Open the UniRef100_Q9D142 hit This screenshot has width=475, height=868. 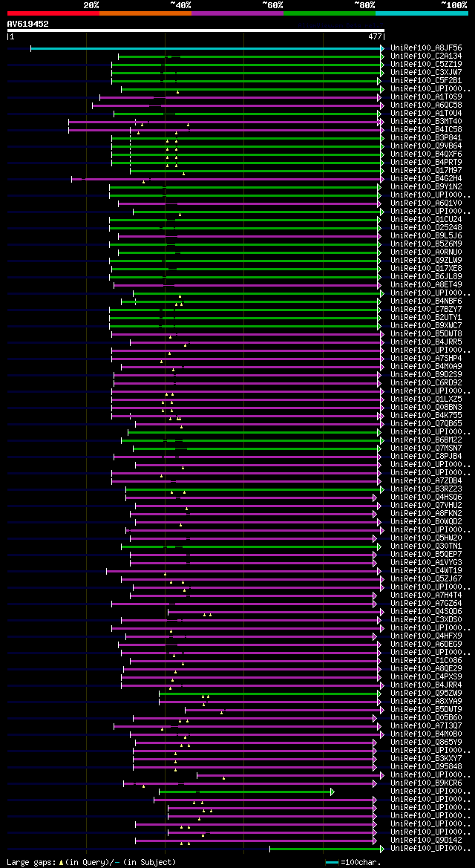point(426,841)
